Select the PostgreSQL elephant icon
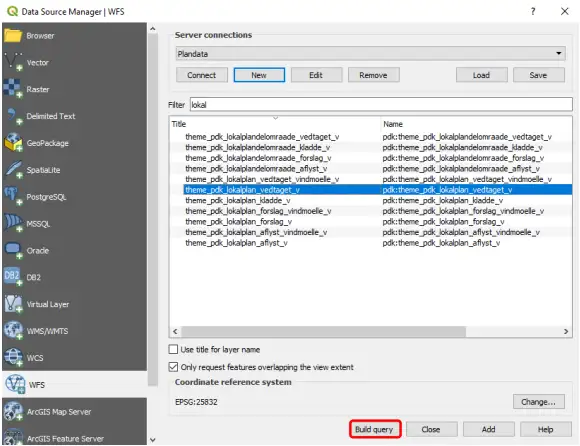 pyautogui.click(x=13, y=196)
